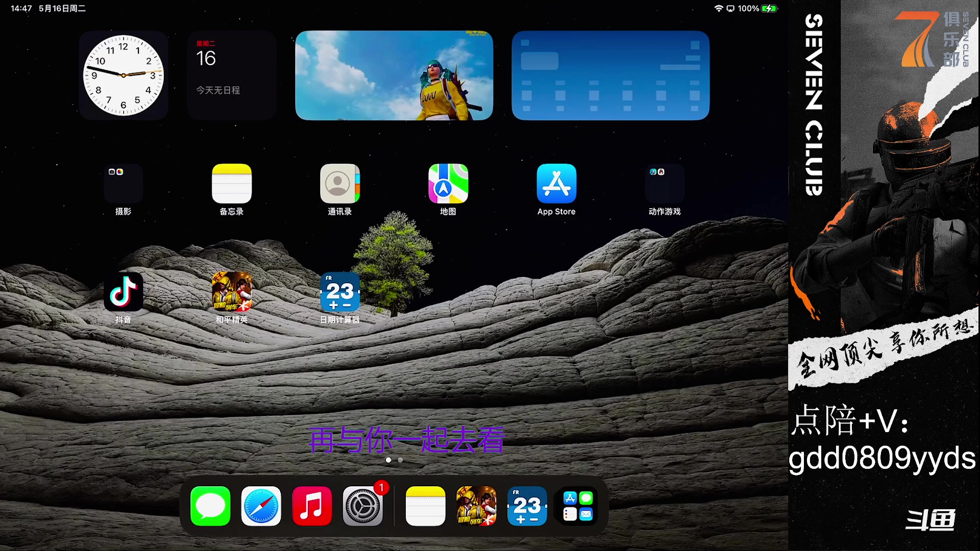
Task: Open the calendar widget showing 16
Action: click(x=232, y=76)
